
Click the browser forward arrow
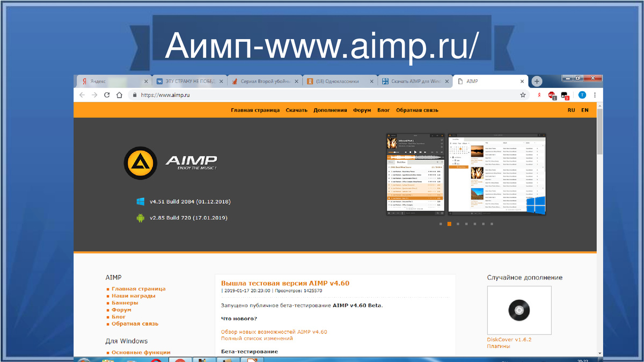pyautogui.click(x=94, y=95)
